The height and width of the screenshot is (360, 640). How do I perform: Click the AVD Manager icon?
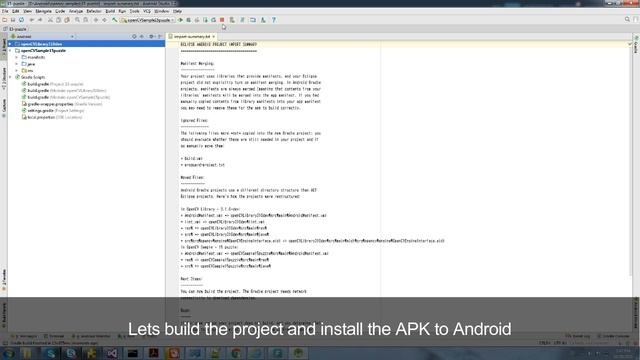point(232,20)
